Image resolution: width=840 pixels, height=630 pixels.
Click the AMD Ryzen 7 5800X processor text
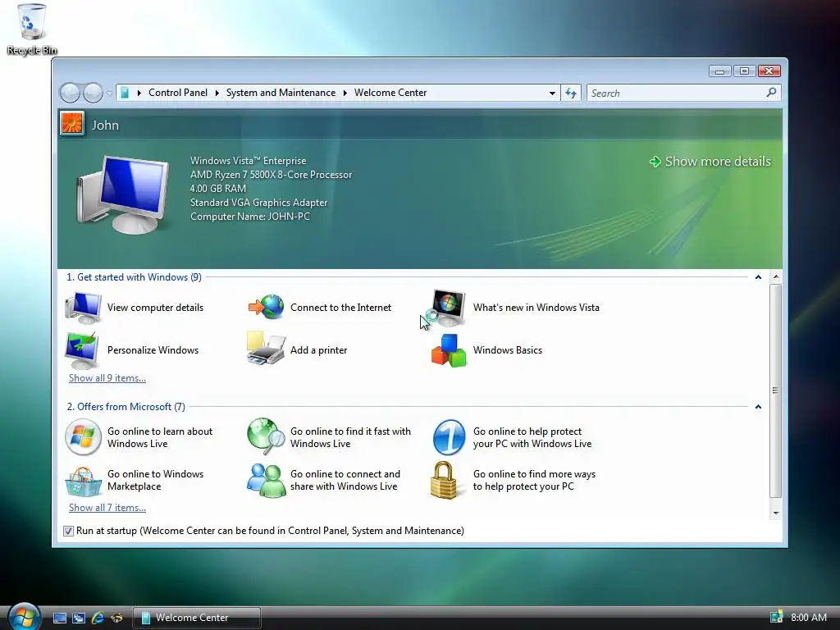(x=271, y=175)
